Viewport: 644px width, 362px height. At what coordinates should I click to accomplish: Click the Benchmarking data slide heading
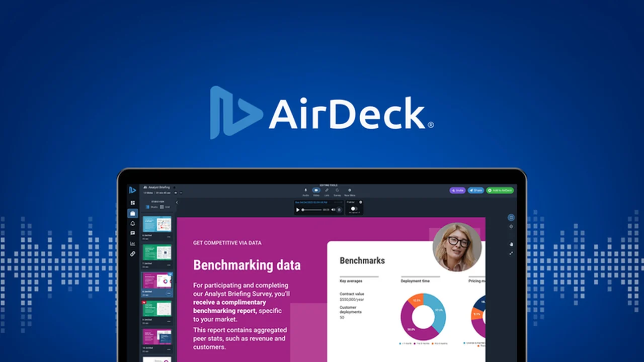click(247, 265)
